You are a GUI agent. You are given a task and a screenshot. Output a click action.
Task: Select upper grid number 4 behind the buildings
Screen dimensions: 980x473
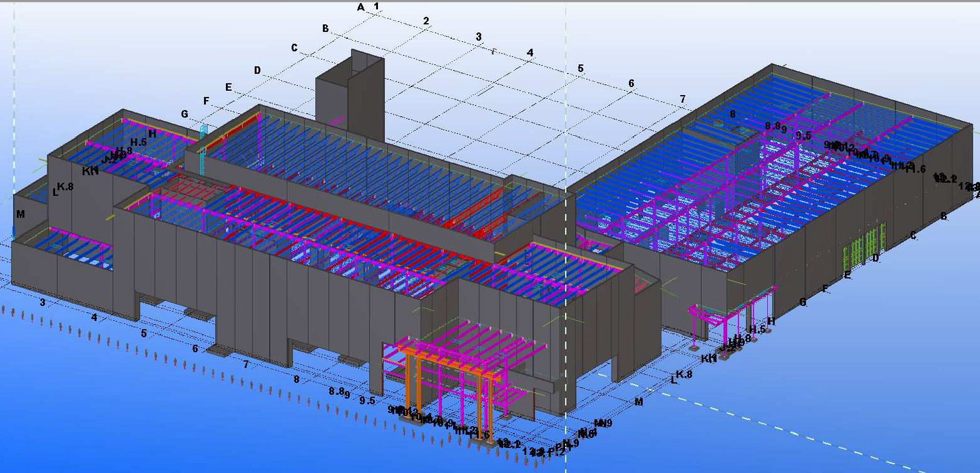tap(530, 53)
